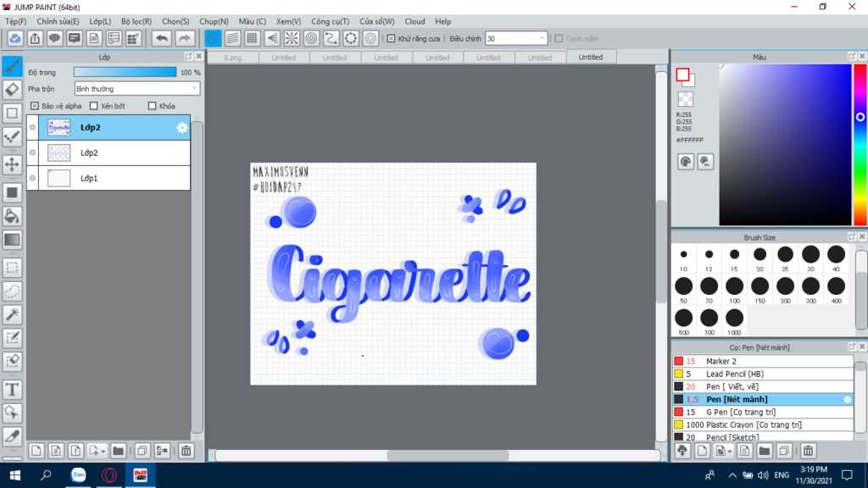
Task: Select the Text tool
Action: tap(12, 390)
